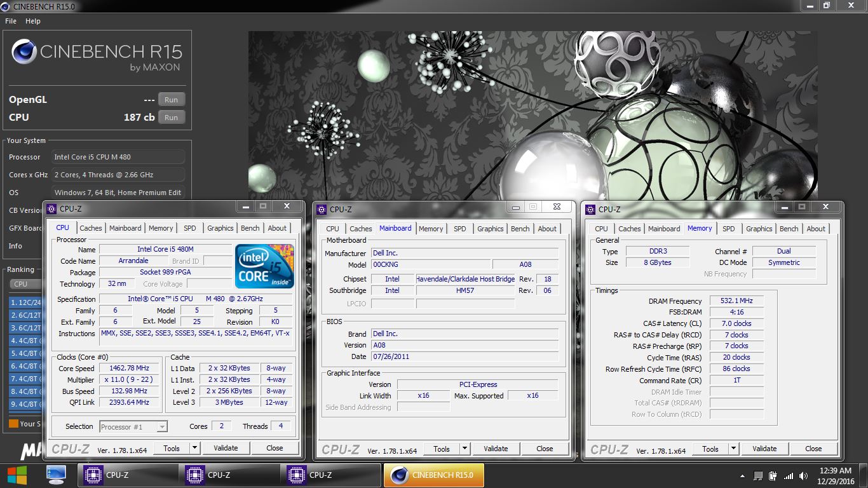Click the Southbridge value HM57
This screenshot has height=488, width=868.
[x=465, y=290]
